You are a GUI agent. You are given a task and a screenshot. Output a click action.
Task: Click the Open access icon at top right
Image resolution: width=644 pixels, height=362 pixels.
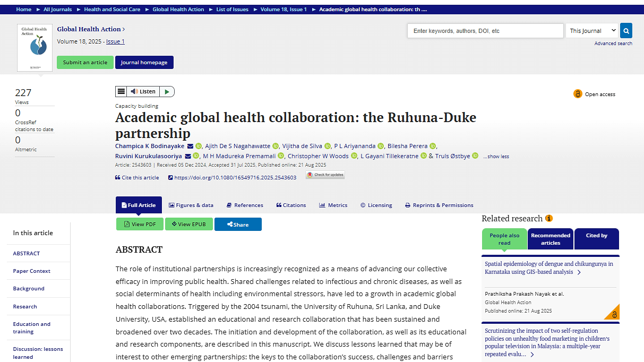tap(578, 93)
